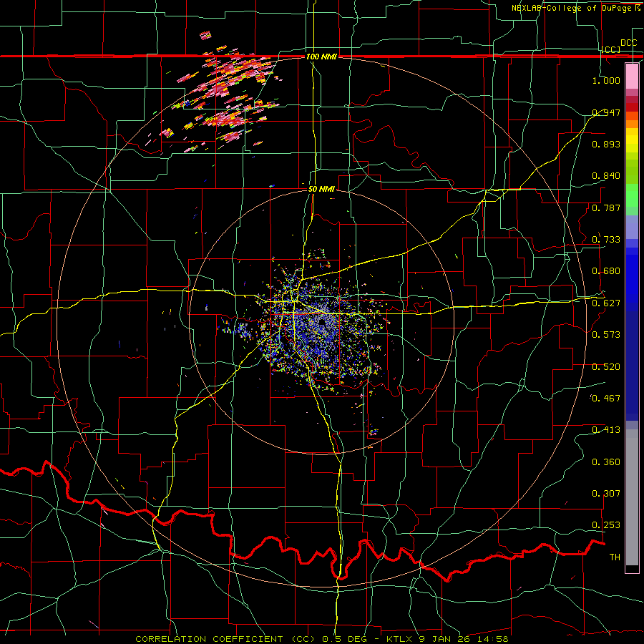Click the [CC] label above the color scale

pos(611,49)
